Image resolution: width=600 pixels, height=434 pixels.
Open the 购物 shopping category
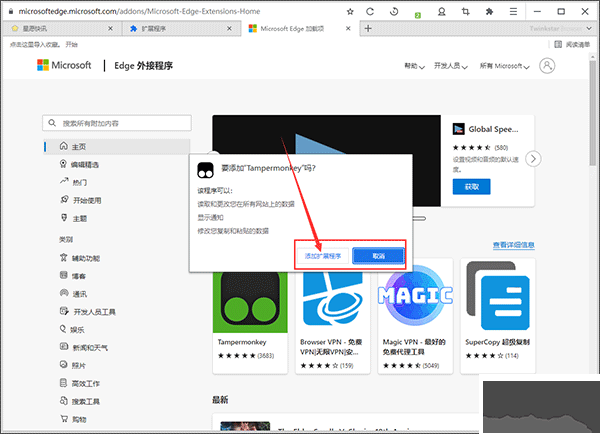point(73,419)
